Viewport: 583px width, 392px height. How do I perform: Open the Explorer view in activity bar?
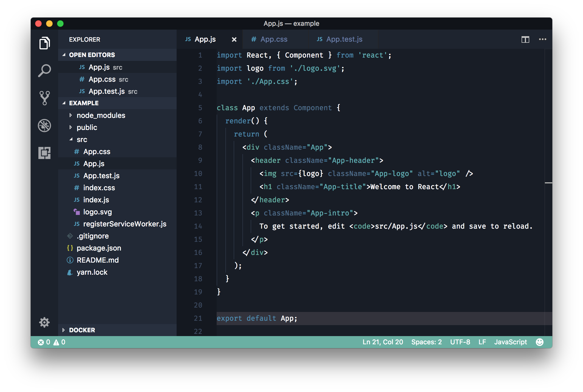coord(44,43)
